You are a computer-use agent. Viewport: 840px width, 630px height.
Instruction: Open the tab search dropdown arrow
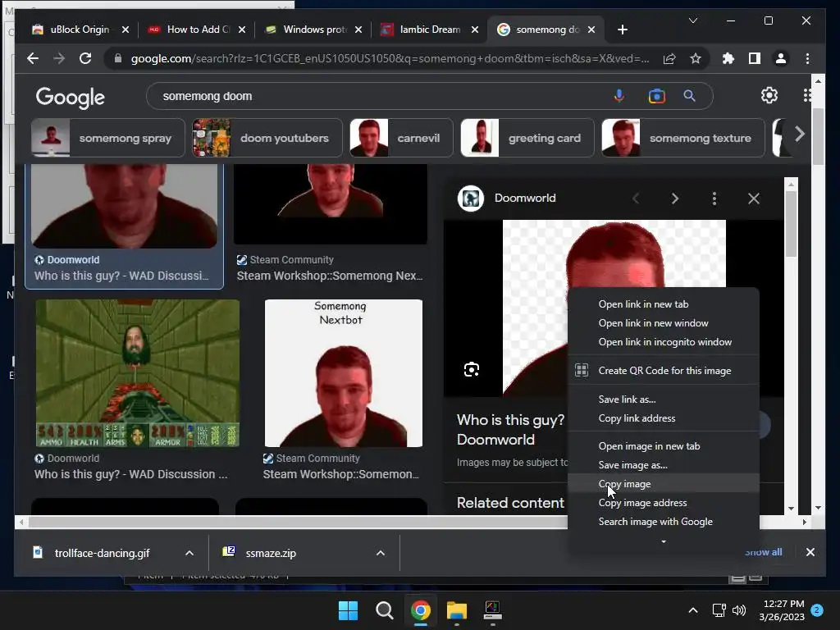pyautogui.click(x=692, y=21)
